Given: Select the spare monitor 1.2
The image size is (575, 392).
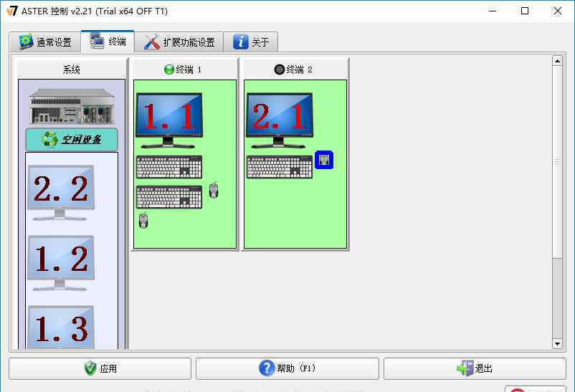Looking at the screenshot, I should (61, 263).
